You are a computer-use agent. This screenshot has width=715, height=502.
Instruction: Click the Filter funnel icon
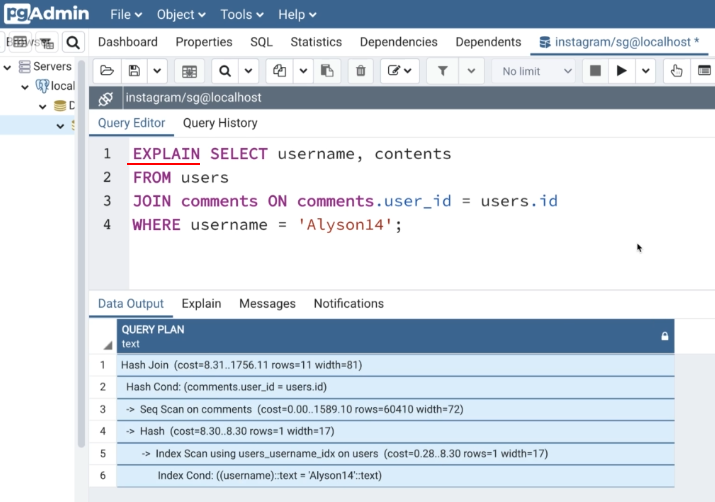(442, 71)
